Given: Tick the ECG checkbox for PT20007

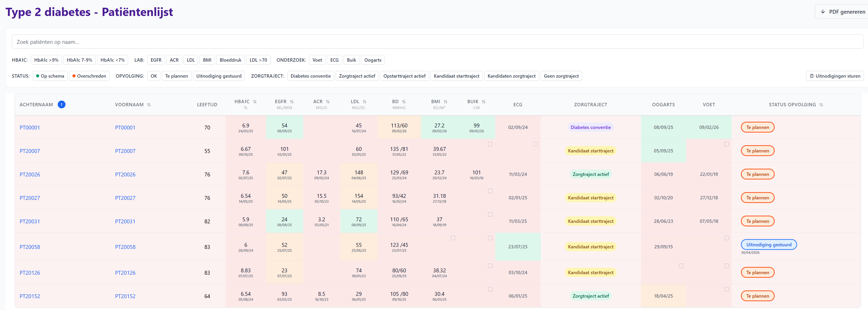Looking at the screenshot, I should (x=536, y=144).
